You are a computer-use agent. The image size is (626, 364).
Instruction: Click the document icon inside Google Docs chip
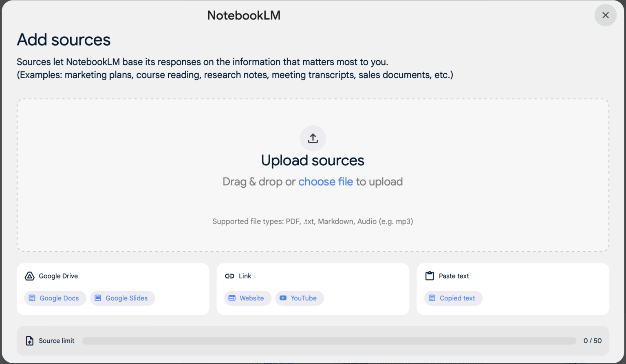point(32,298)
